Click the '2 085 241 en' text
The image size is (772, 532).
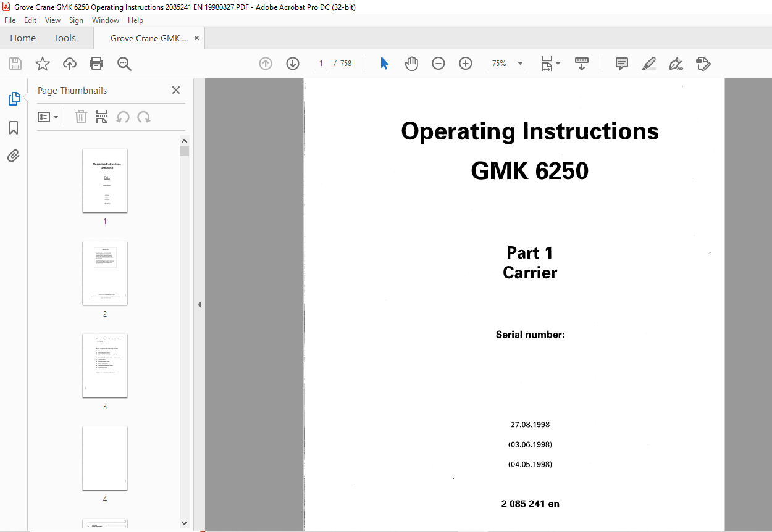click(x=530, y=504)
